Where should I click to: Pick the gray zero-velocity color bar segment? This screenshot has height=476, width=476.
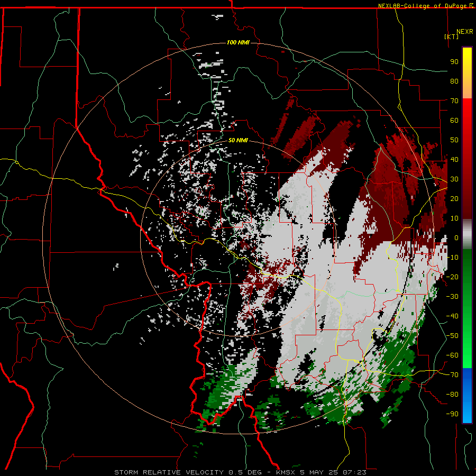(x=467, y=234)
